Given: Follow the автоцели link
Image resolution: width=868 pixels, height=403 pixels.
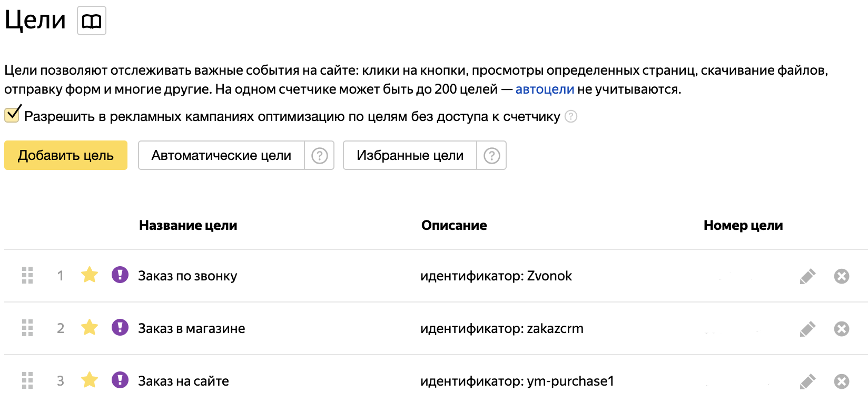Looking at the screenshot, I should point(545,89).
